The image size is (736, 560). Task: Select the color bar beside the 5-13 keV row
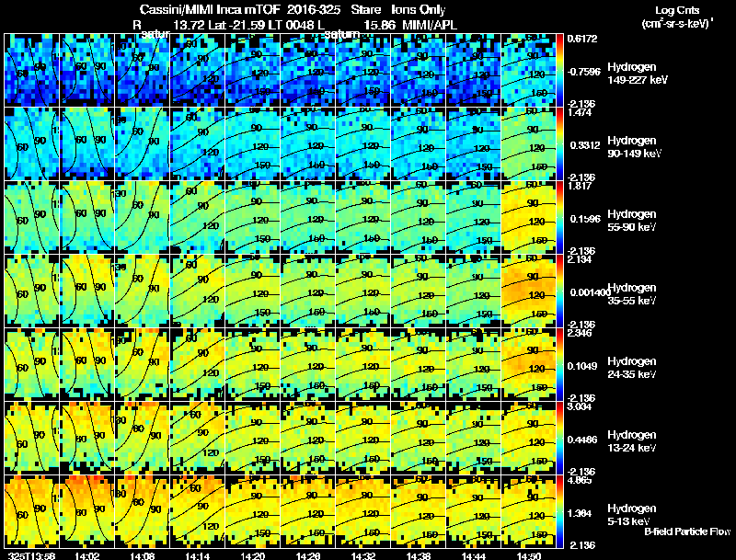pos(559,511)
